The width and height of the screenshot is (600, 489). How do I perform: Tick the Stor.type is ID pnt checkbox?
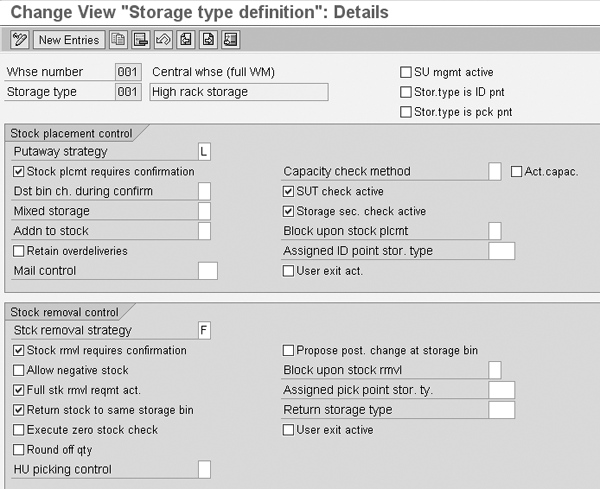click(406, 92)
